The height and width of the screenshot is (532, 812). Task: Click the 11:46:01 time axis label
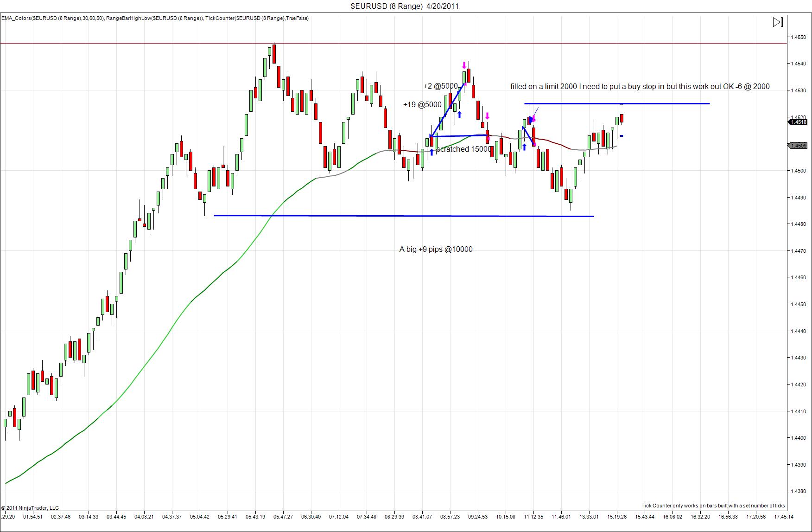pos(561,517)
